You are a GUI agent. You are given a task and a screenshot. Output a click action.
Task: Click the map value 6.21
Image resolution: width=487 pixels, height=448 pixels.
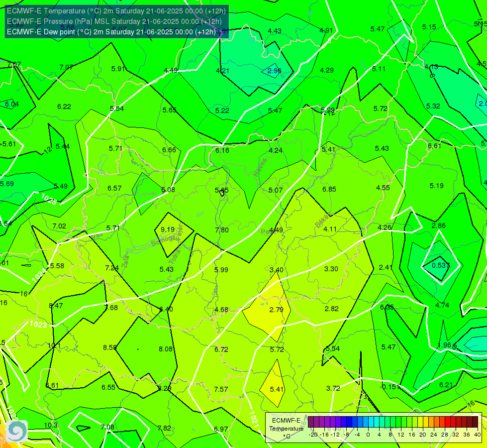pos(446,385)
